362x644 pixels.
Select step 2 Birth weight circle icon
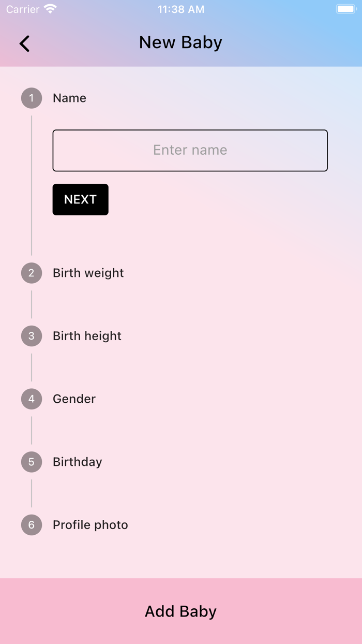(31, 273)
